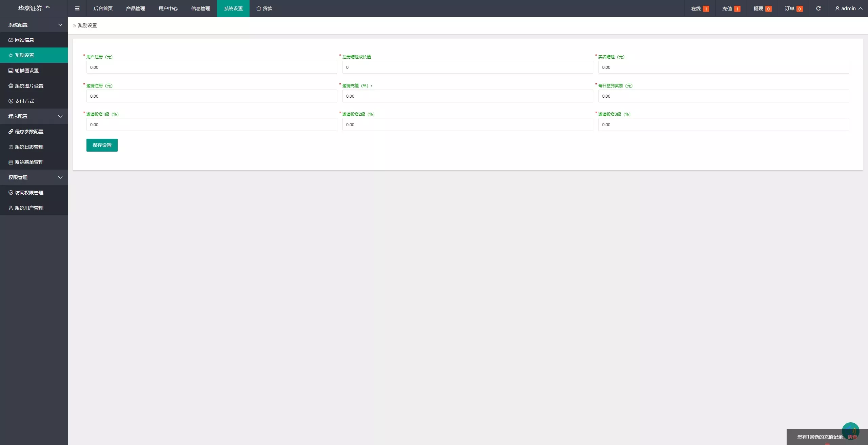Viewport: 868px width, 445px height.
Task: Click the 充值 notification counter
Action: [731, 8]
